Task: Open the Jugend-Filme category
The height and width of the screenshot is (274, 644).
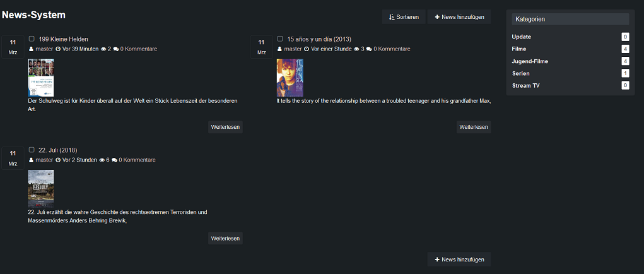Action: coord(530,61)
